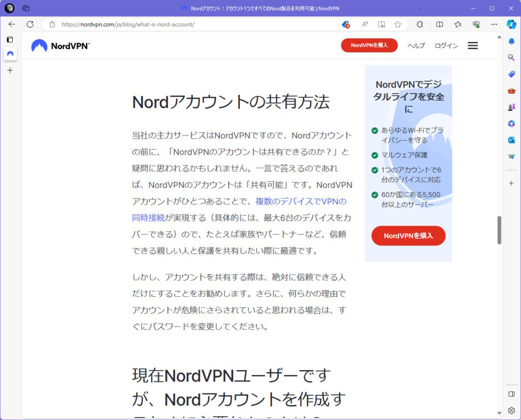521x420 pixels.
Task: Go to the NordVPN homepage via the logo
Action: (60, 45)
